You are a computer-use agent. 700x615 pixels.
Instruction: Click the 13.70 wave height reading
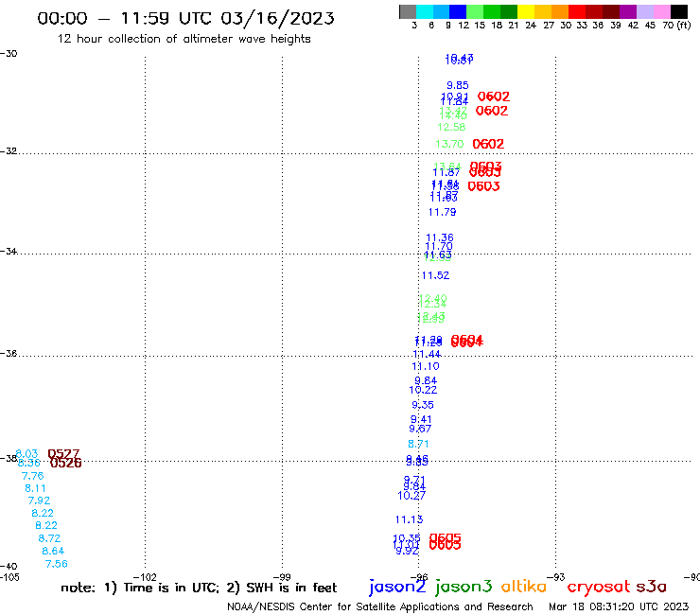click(x=449, y=144)
